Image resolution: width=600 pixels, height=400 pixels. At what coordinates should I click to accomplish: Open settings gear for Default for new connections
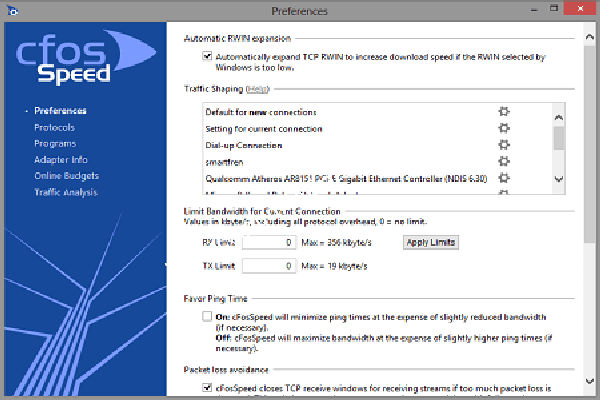(504, 112)
